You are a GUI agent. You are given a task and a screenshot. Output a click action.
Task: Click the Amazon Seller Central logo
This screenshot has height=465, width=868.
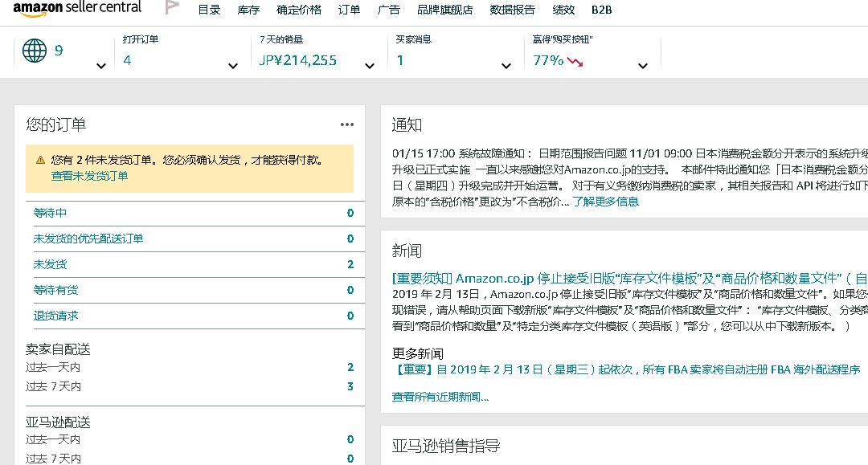tap(77, 8)
